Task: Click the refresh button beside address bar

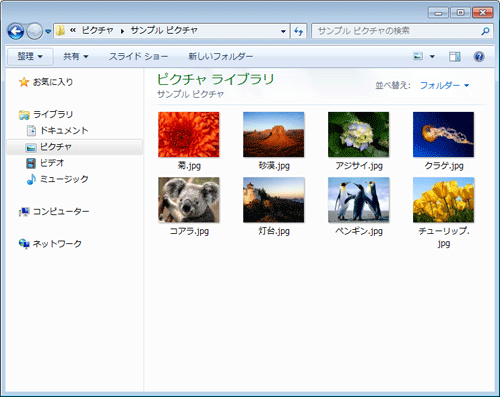Action: pyautogui.click(x=298, y=31)
